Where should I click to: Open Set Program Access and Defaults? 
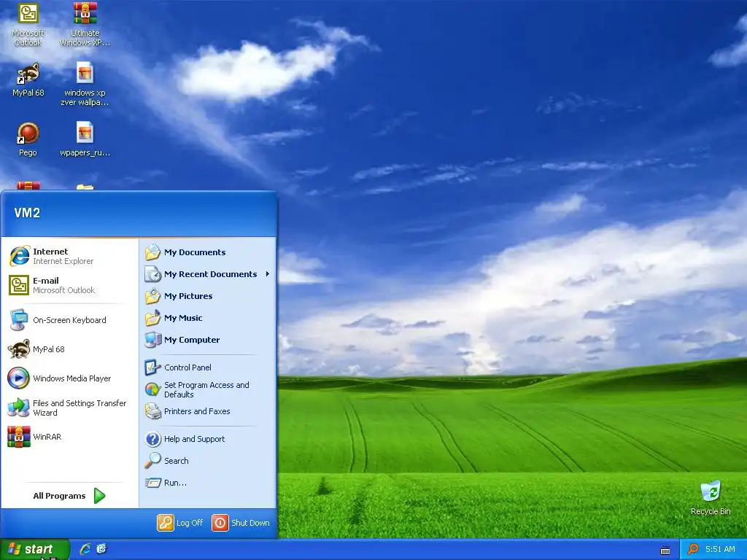(208, 389)
